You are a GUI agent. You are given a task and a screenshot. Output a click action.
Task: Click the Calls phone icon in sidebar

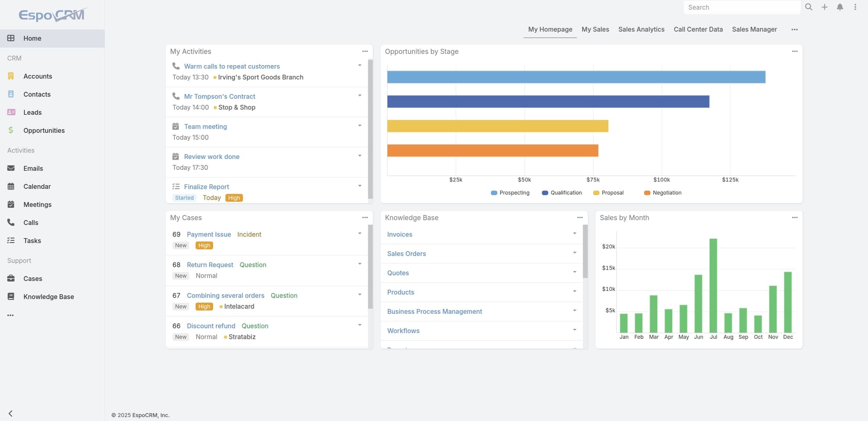click(11, 223)
